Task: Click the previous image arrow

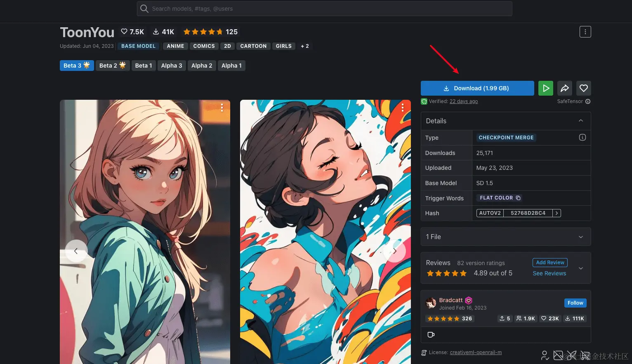Action: [x=76, y=251]
